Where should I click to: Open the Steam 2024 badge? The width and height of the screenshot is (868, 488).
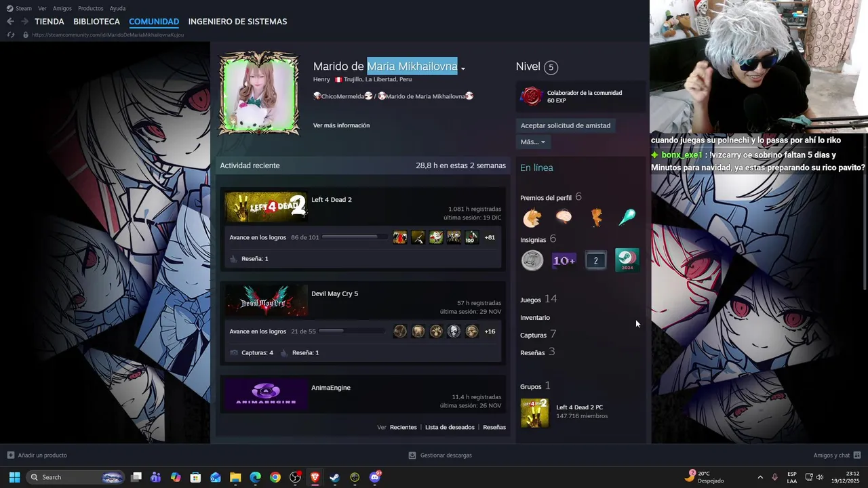click(627, 260)
